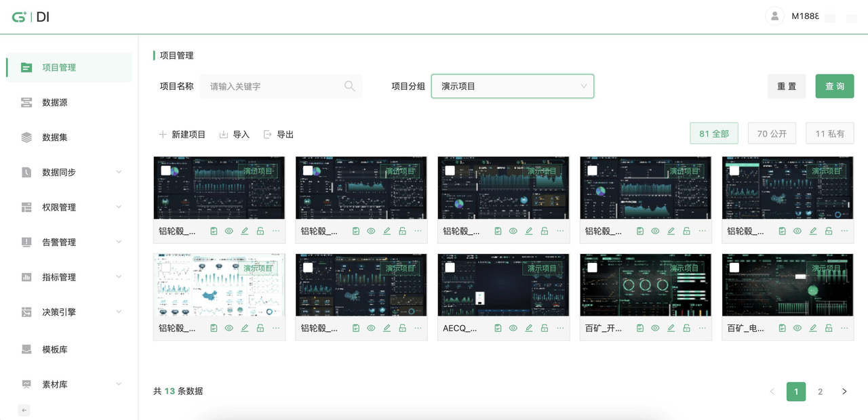
Task: Click the save icon on the first project card
Action: click(x=214, y=231)
